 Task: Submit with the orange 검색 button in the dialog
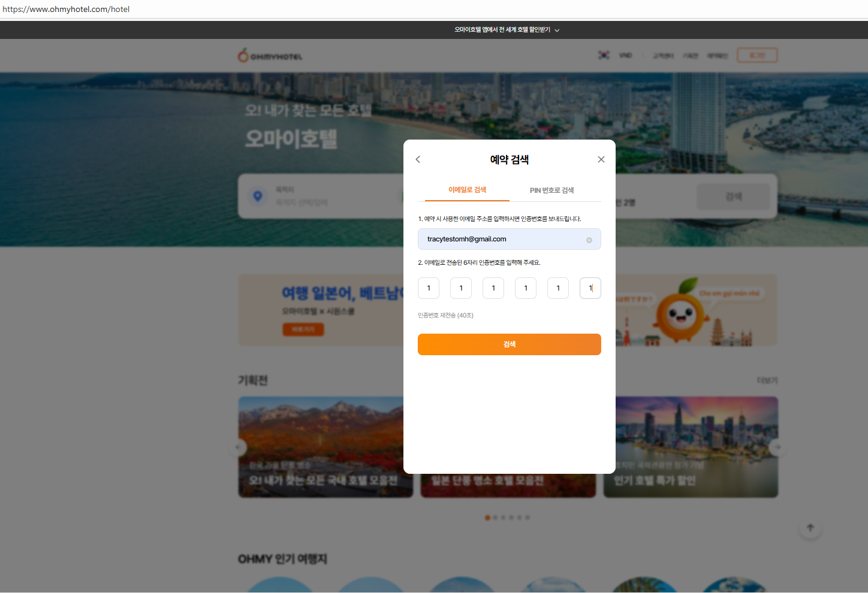point(509,344)
